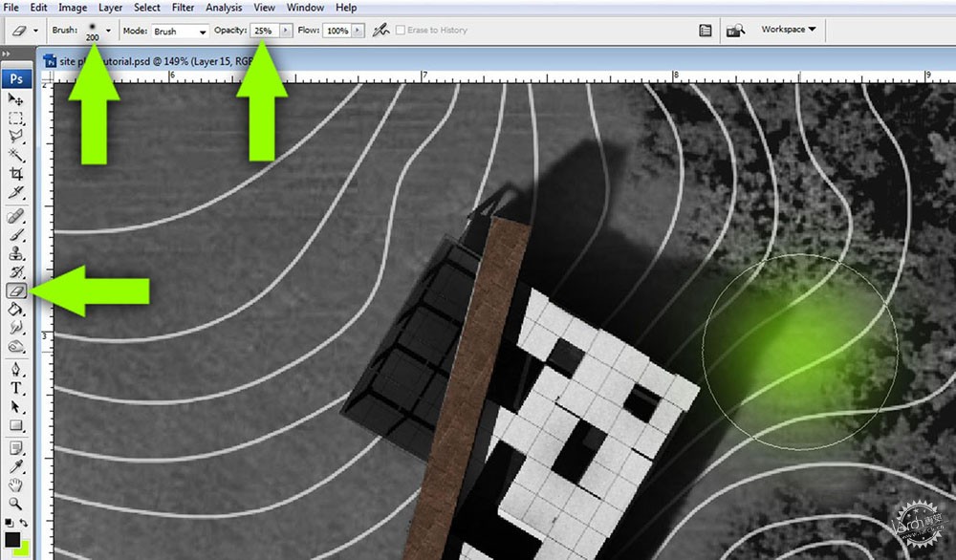Select the Zoom tool

[x=16, y=504]
